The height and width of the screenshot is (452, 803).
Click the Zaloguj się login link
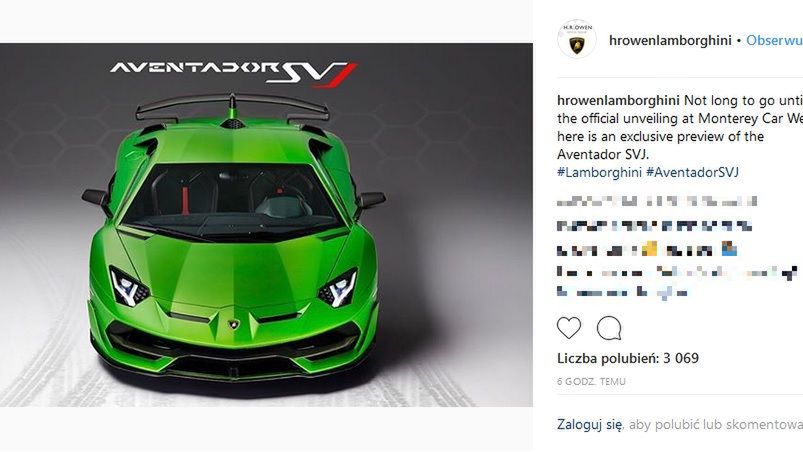click(590, 424)
